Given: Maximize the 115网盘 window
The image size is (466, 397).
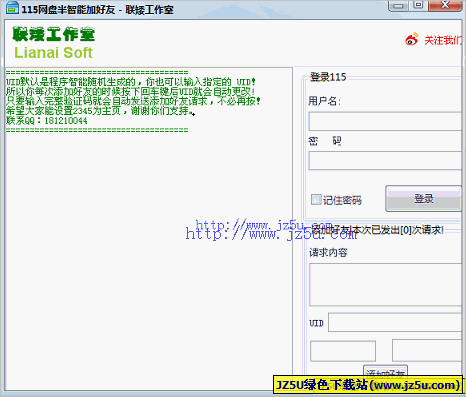Looking at the screenshot, I should pos(418,5).
